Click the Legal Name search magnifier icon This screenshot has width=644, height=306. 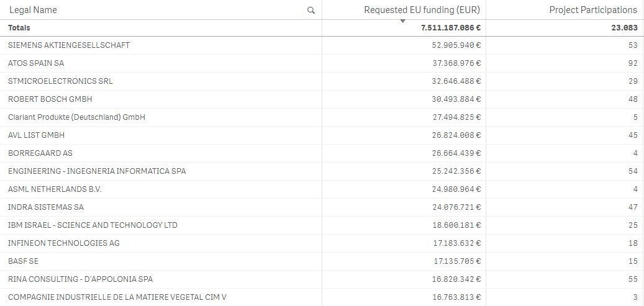coord(311,10)
